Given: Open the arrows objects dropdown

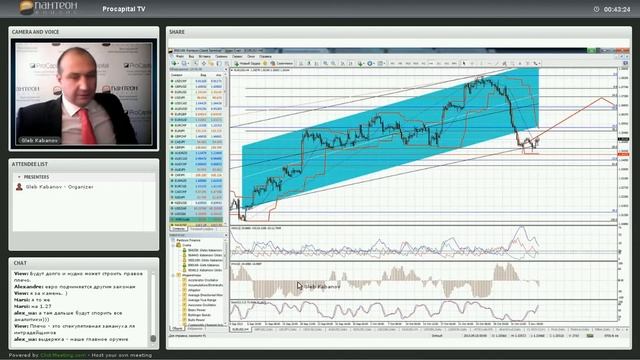Looking at the screenshot, I should [x=536, y=63].
